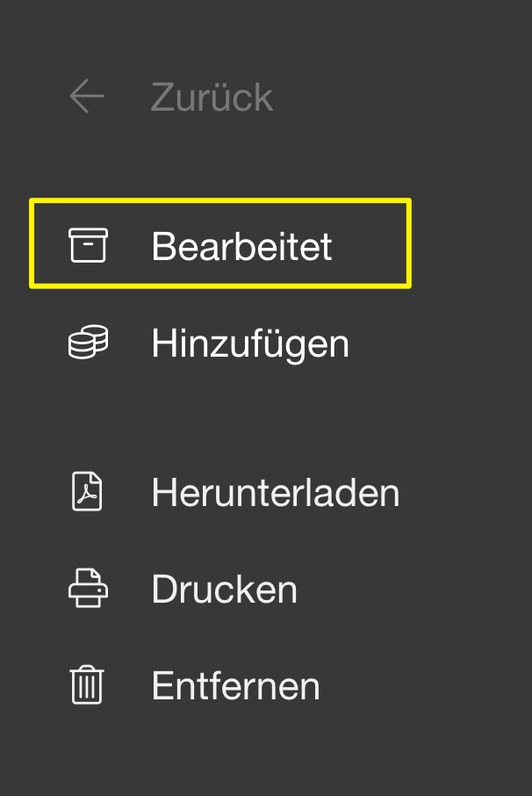The height and width of the screenshot is (796, 532).
Task: Choose the Entfernen option
Action: (x=235, y=685)
